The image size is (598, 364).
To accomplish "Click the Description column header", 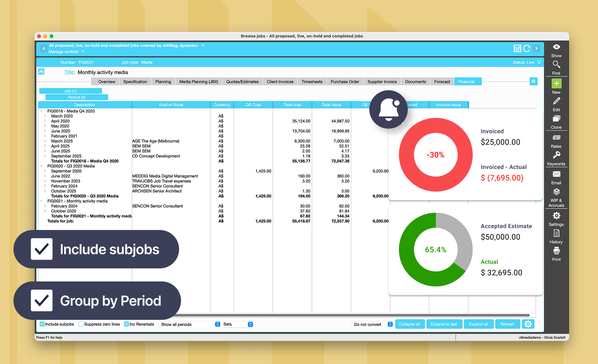I will point(85,105).
